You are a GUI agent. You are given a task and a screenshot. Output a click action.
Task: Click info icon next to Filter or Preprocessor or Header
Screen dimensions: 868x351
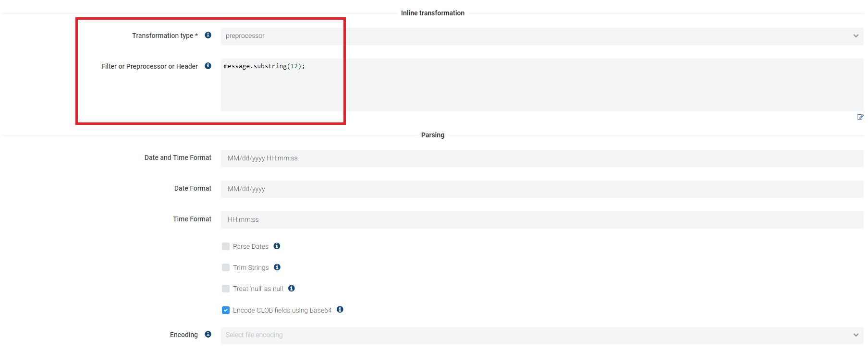(x=208, y=66)
